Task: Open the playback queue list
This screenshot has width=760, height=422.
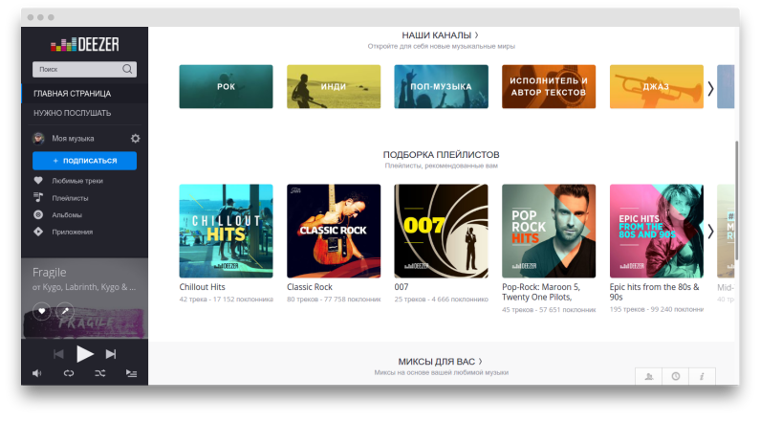Action: point(131,373)
